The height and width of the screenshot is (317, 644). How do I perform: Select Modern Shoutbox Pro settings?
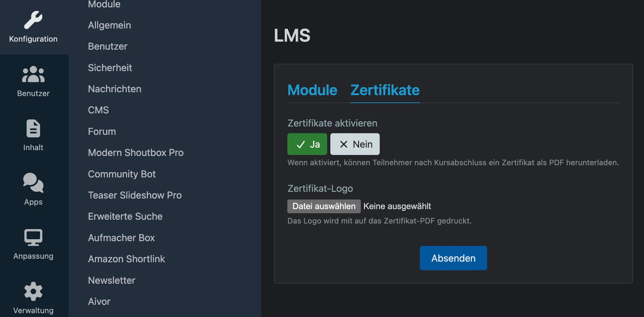tap(136, 152)
